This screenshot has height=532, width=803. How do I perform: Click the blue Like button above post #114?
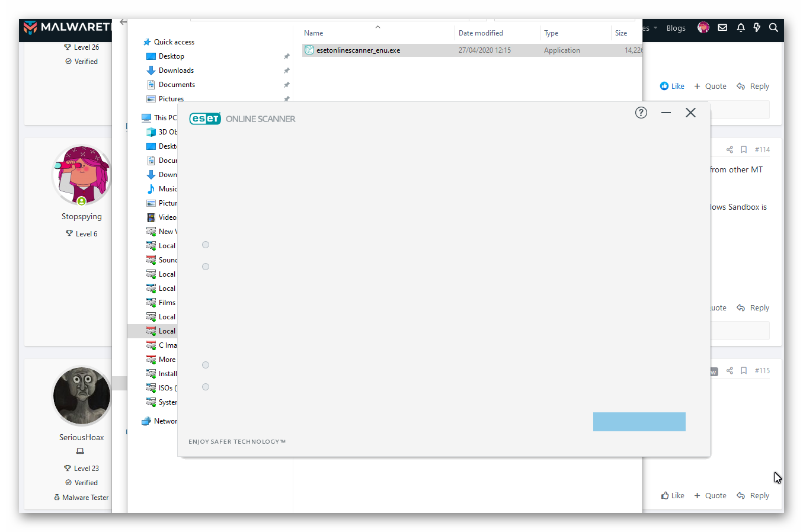672,86
